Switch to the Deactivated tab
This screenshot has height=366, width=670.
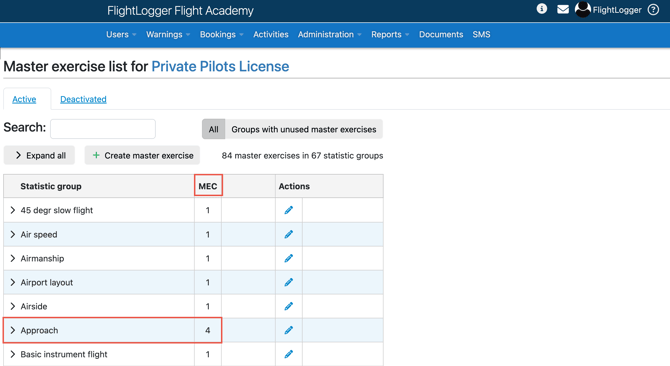click(83, 99)
